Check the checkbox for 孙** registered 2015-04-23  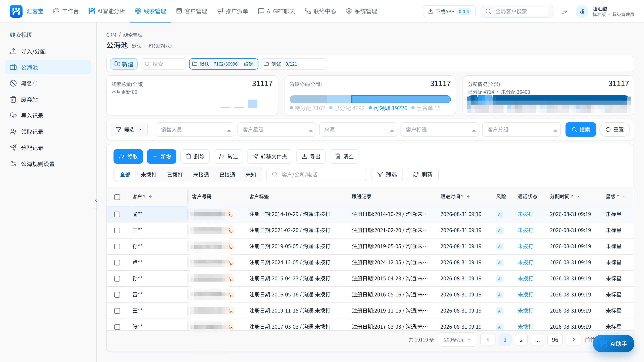pos(117,279)
